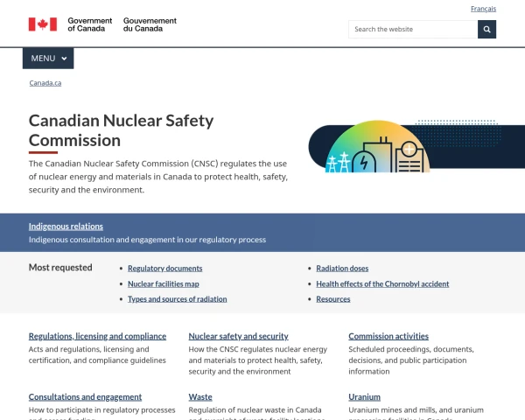Viewport: 525px width, 420px height.
Task: Open Nuclear facilities map link
Action: click(164, 284)
